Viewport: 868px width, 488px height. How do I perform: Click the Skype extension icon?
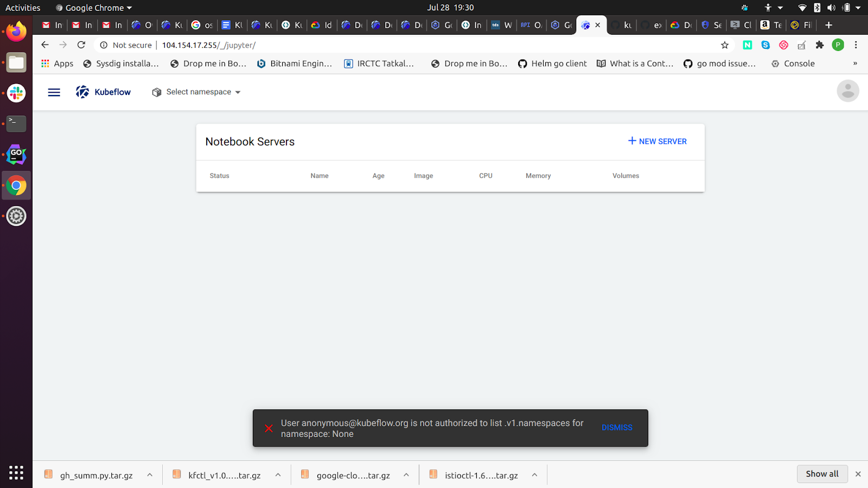[x=765, y=45]
